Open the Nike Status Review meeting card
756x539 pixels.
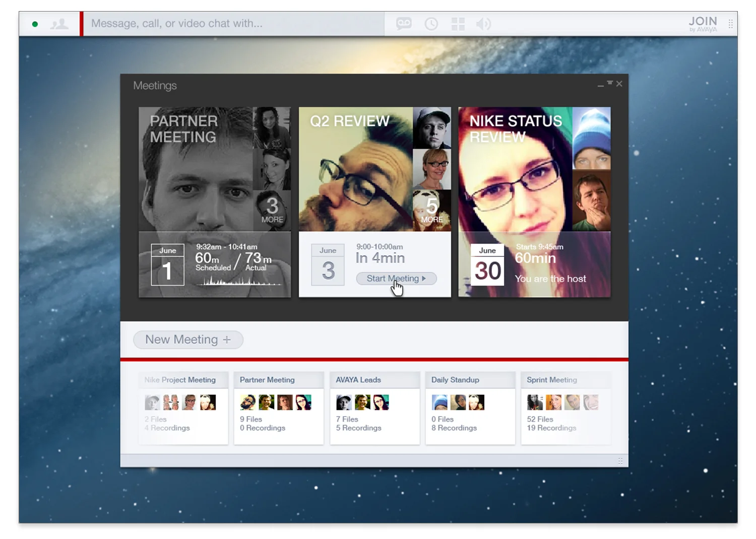[534, 202]
